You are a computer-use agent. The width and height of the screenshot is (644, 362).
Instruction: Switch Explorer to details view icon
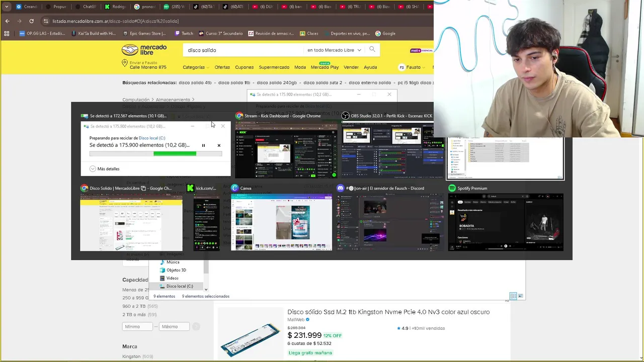(513, 296)
